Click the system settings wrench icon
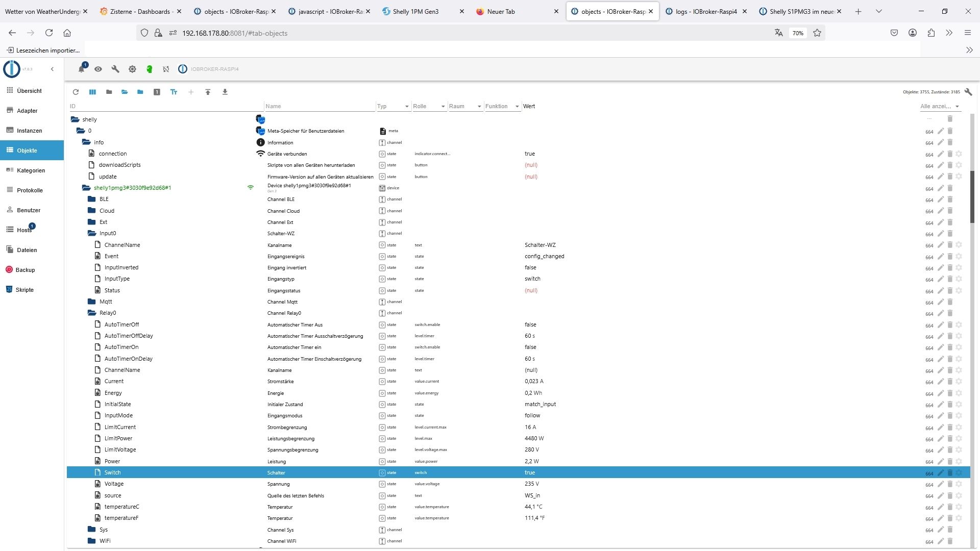980x551 pixels. click(115, 69)
